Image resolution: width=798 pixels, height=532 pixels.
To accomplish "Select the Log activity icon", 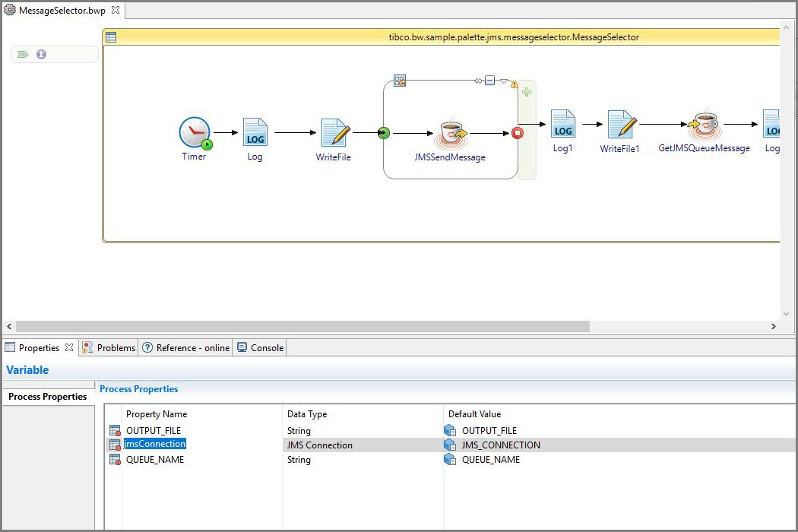I will coord(255,133).
